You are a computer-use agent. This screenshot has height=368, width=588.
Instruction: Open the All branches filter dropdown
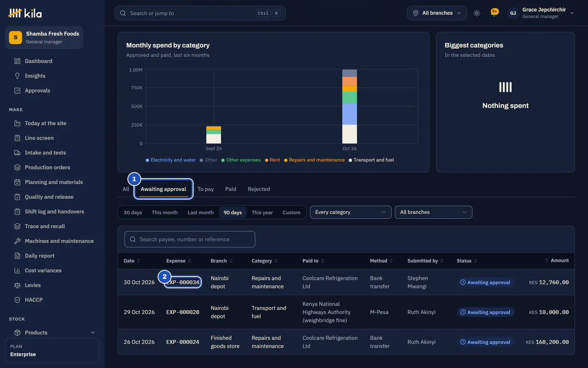pyautogui.click(x=433, y=212)
